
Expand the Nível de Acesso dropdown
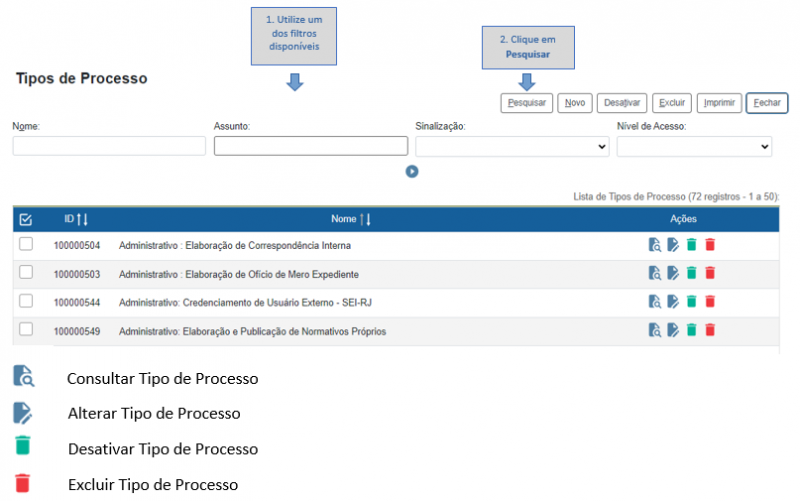[x=694, y=146]
